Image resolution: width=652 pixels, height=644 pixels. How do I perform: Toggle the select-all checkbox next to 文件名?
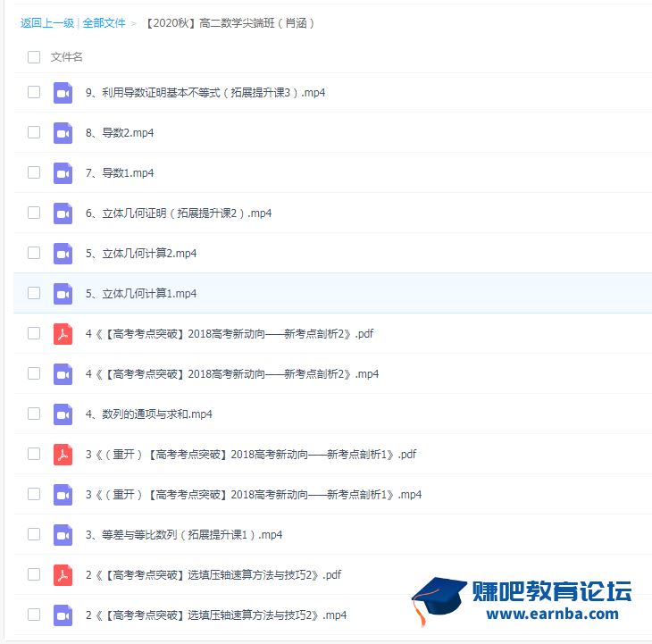click(34, 57)
